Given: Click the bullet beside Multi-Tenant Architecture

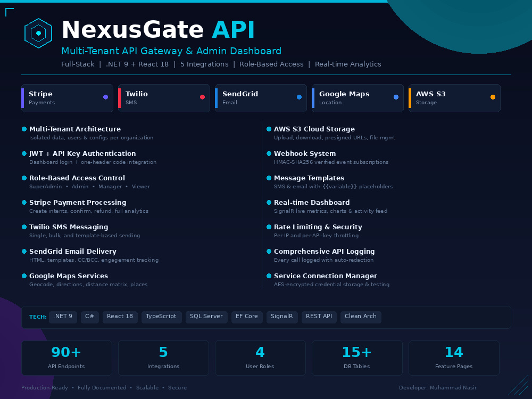Looking at the screenshot, I should coord(24,129).
